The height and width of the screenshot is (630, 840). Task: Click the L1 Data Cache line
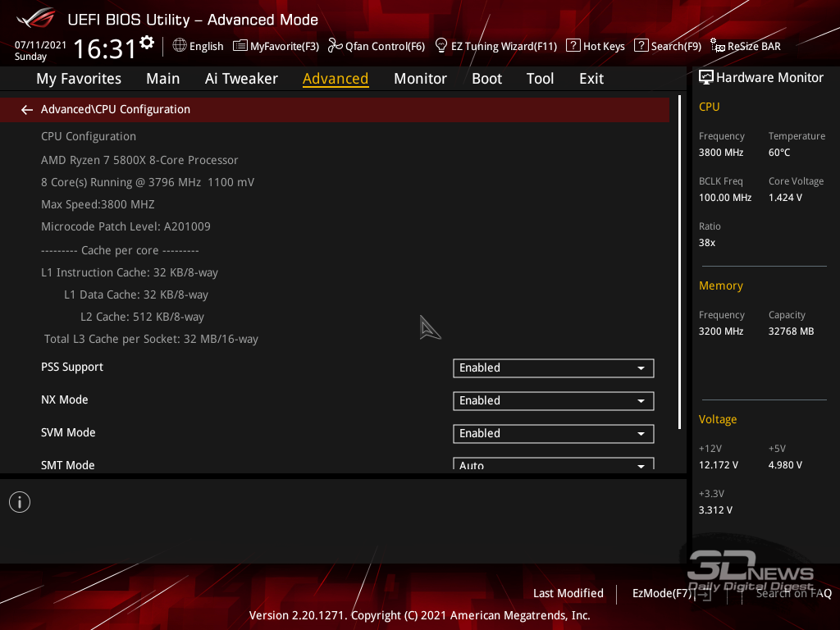[136, 294]
